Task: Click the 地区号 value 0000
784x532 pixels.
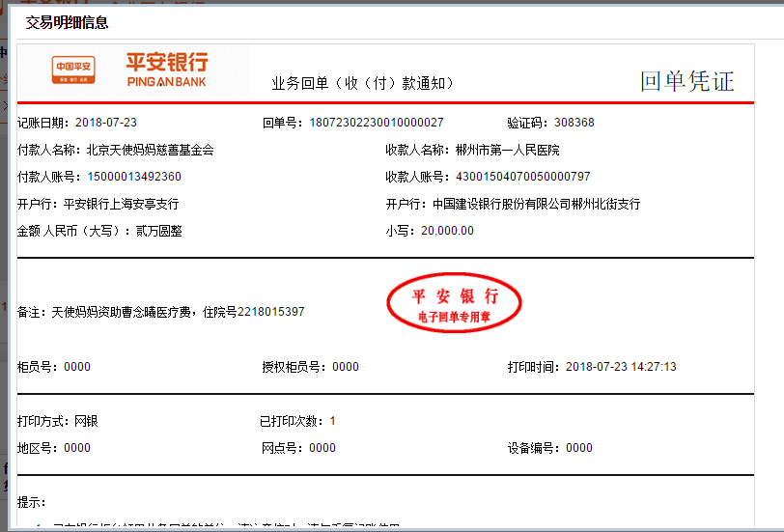Action: click(77, 447)
